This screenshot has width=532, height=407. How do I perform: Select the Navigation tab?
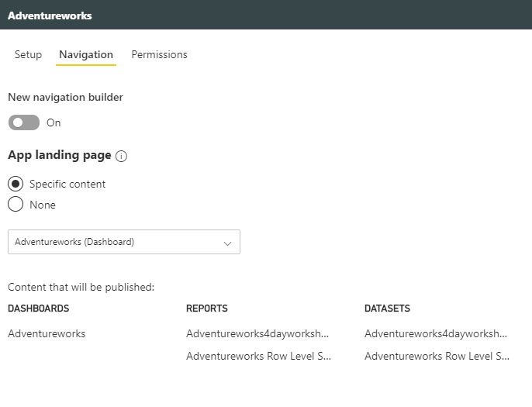tap(86, 55)
